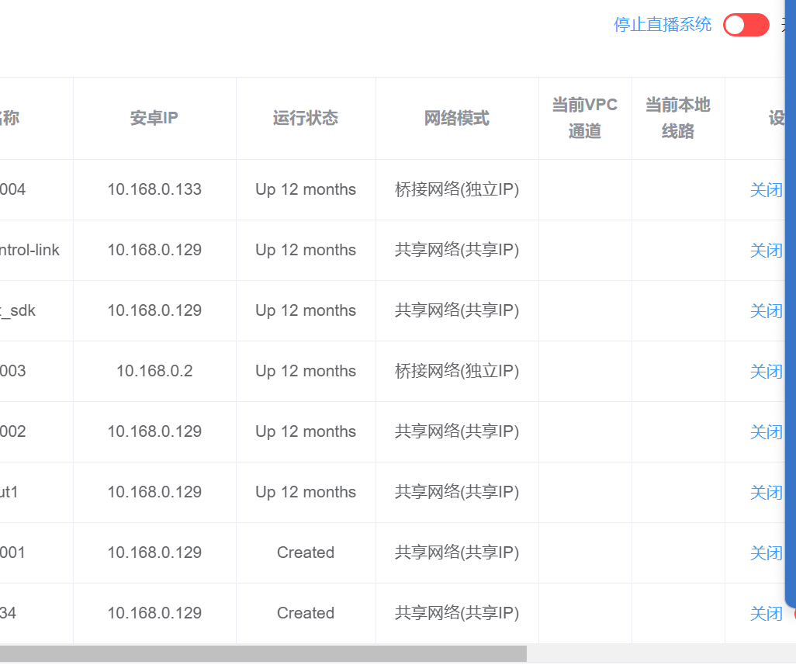Toggle the red switch beside 停止直播系统
Image resolution: width=796 pixels, height=672 pixels.
(x=746, y=25)
